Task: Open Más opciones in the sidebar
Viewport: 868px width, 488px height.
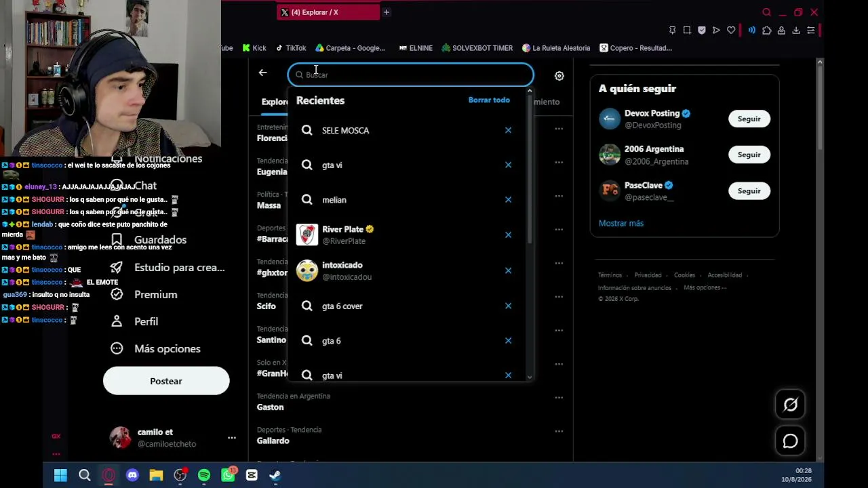Action: (x=156, y=348)
